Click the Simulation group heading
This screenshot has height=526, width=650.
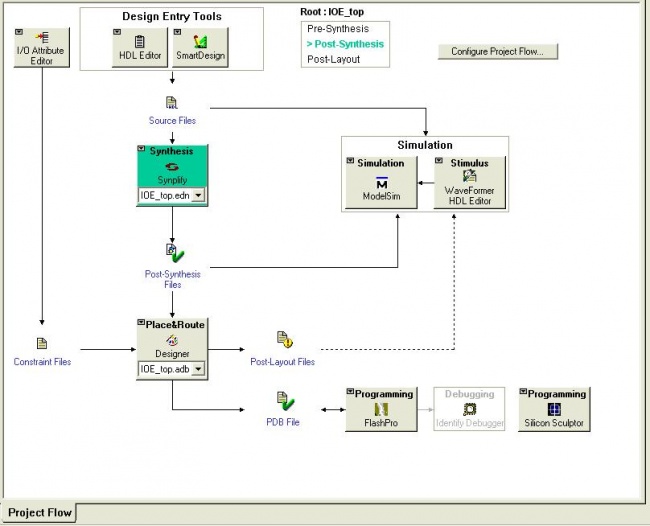[x=425, y=145]
